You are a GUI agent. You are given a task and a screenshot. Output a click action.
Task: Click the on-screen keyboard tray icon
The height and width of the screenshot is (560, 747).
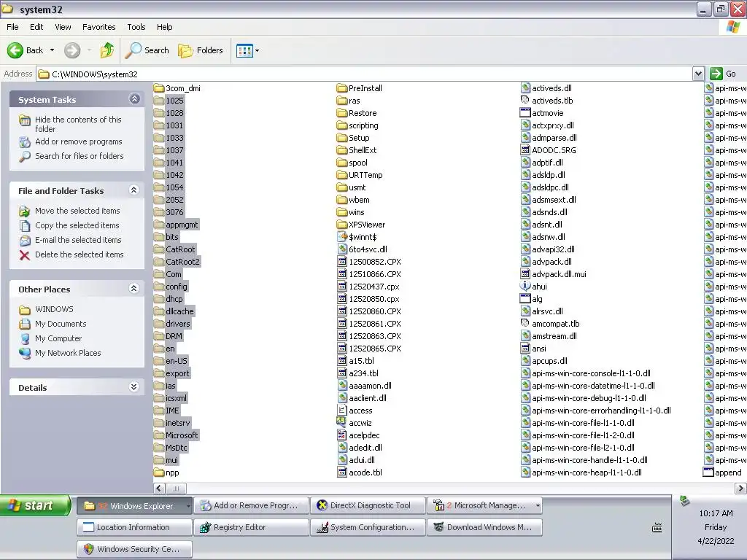(x=657, y=527)
